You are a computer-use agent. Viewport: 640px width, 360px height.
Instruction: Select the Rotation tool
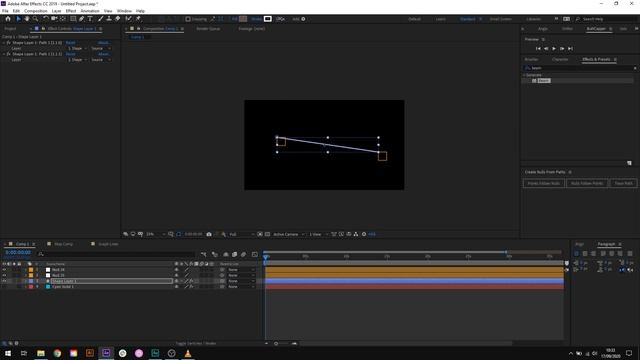(x=46, y=19)
